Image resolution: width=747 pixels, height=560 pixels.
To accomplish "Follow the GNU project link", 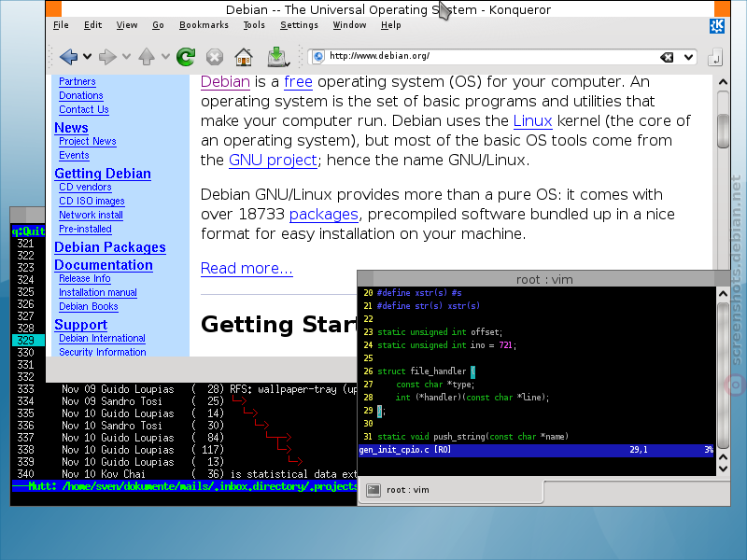I will 273,160.
